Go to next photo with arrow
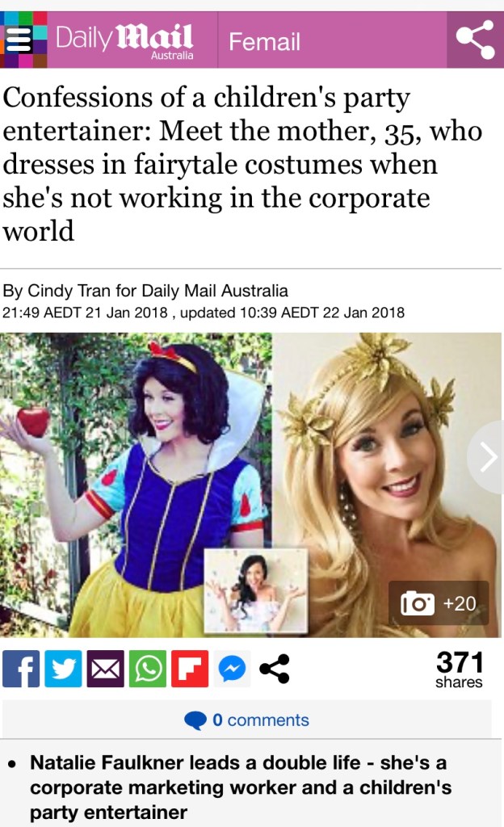This screenshot has width=504, height=827. (x=488, y=457)
